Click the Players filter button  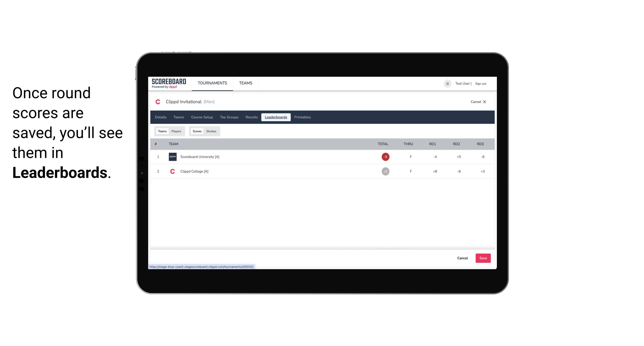[x=176, y=131]
